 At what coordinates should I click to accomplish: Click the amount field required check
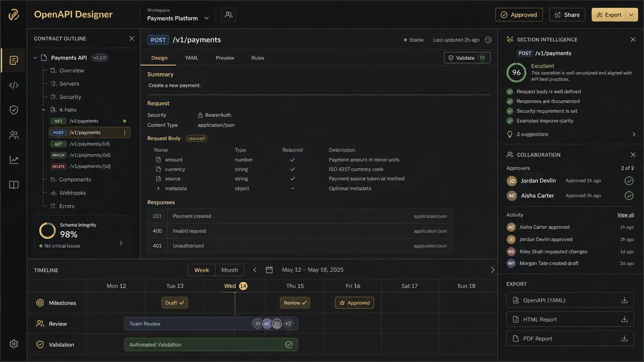(x=292, y=160)
